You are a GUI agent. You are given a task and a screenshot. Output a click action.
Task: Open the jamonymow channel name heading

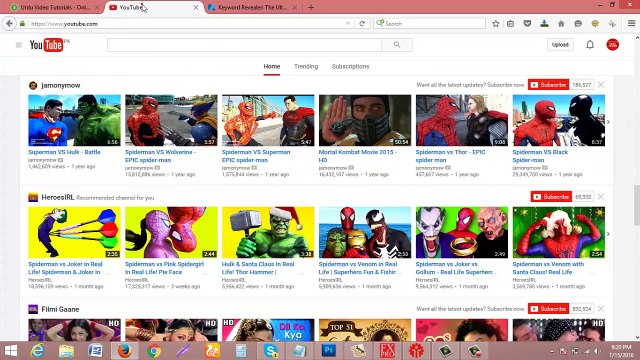61,85
